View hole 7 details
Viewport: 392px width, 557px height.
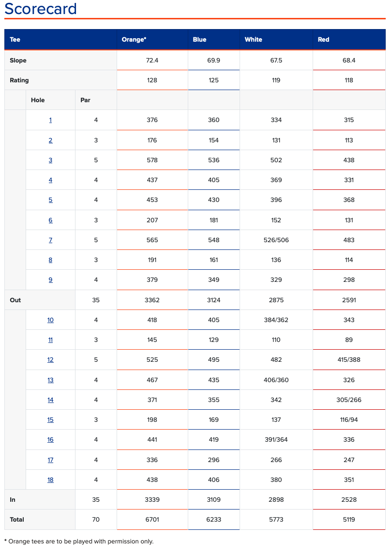point(50,240)
